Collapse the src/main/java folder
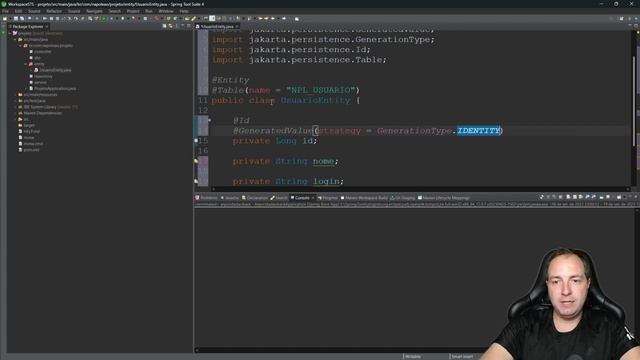Image resolution: width=640 pixels, height=360 pixels. coord(16,40)
